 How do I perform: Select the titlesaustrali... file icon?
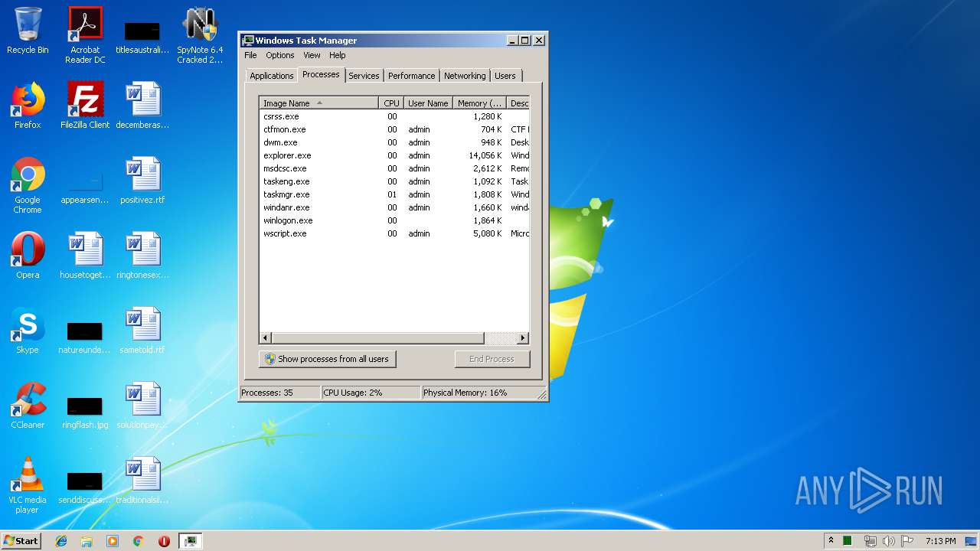click(x=142, y=37)
